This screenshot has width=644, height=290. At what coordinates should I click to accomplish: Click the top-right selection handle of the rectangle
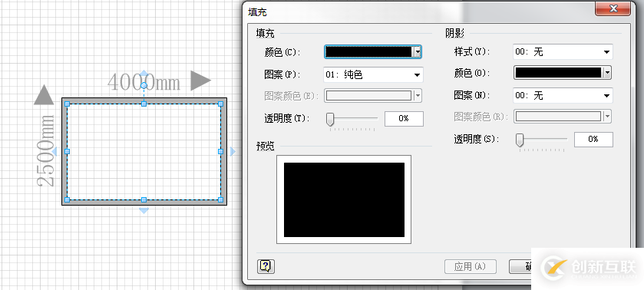click(x=220, y=104)
